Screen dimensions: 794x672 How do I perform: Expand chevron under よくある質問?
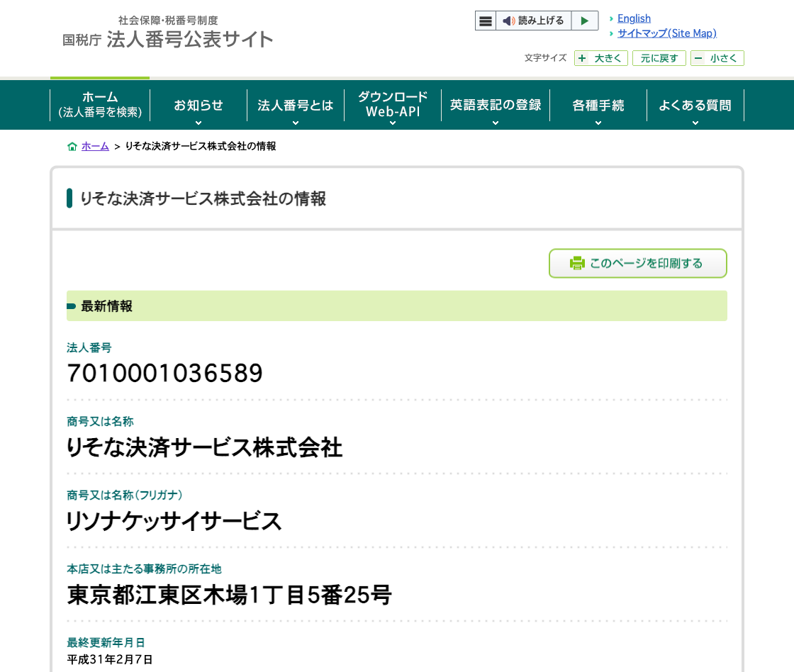pyautogui.click(x=695, y=123)
